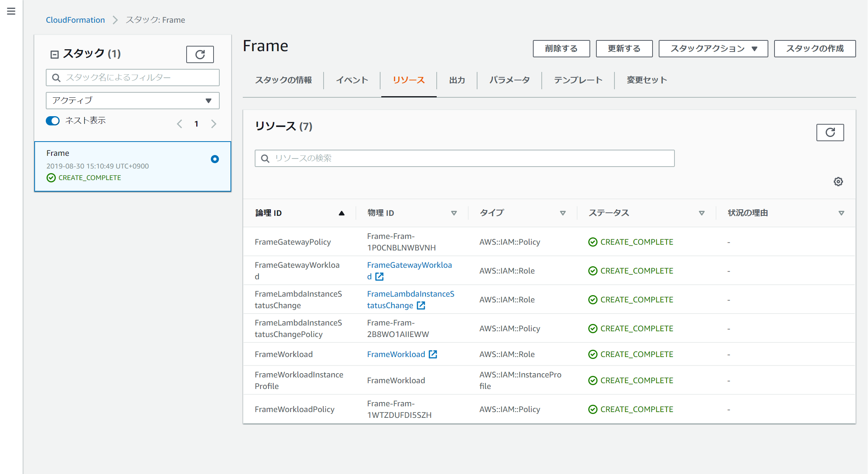Click FrameGatewayPolicy logical ID cell
The image size is (868, 474).
coord(293,242)
